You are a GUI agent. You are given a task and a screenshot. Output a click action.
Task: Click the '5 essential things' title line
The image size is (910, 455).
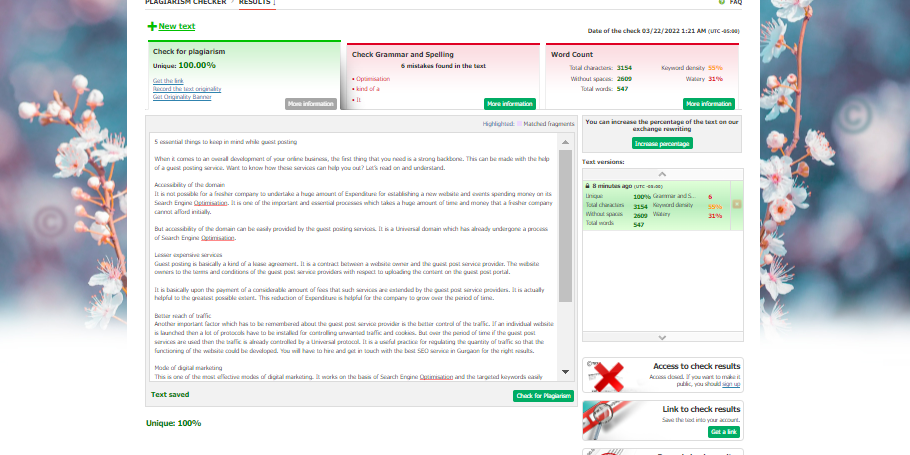[x=226, y=142]
